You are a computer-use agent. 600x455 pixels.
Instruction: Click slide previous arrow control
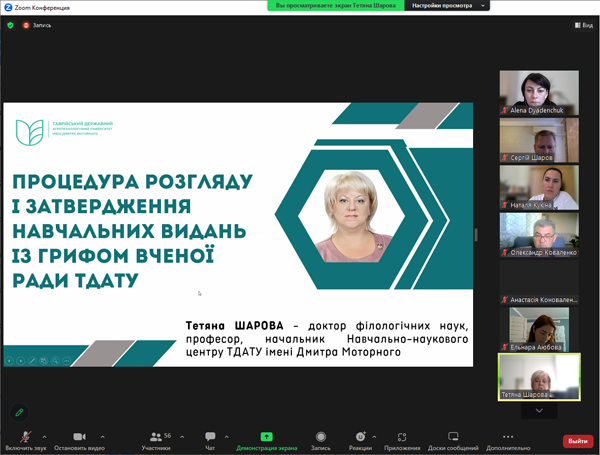pyautogui.click(x=9, y=360)
